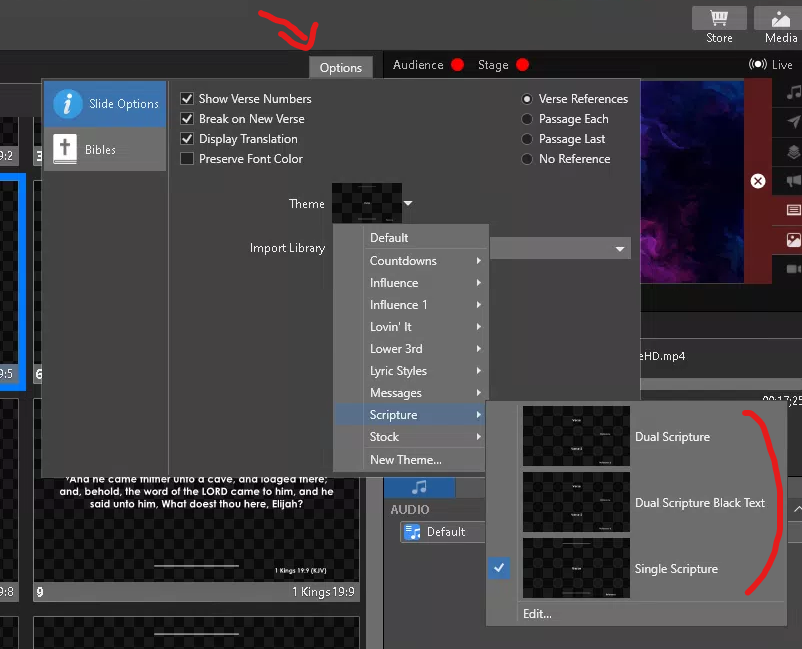Toggle the Stage red output indicator
Viewport: 802px width, 649px height.
[x=522, y=65]
